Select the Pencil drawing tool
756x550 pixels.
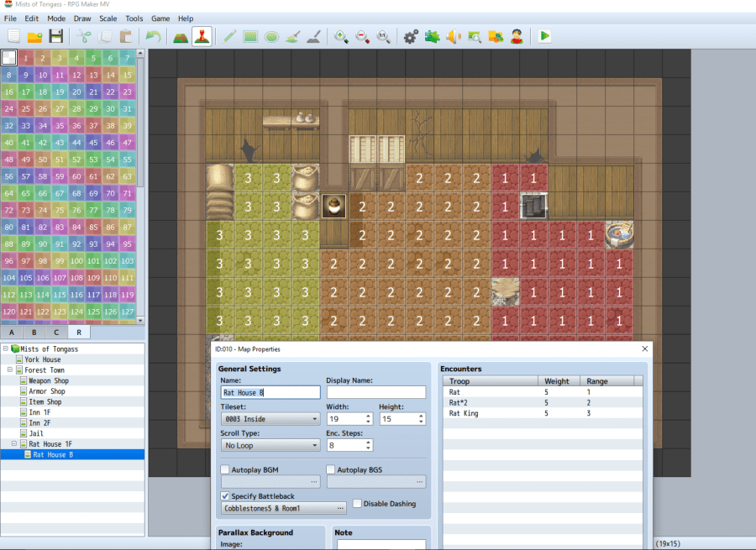[x=229, y=36]
